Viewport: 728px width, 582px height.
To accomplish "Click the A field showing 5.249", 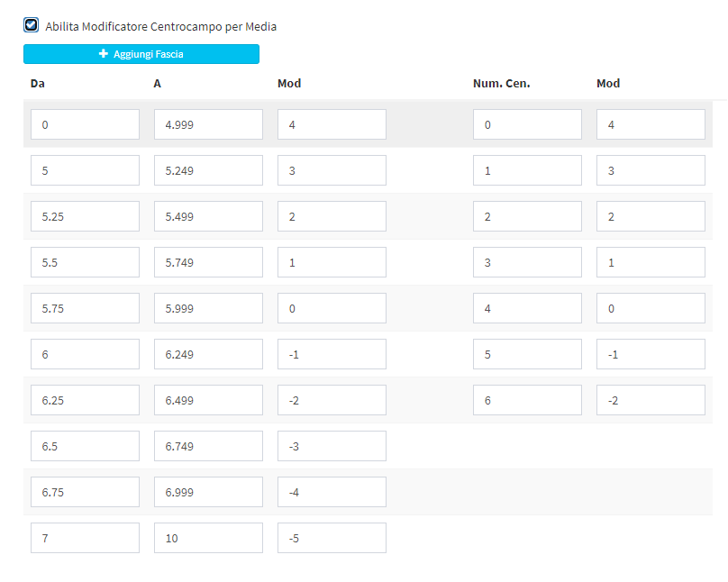I will click(x=208, y=170).
